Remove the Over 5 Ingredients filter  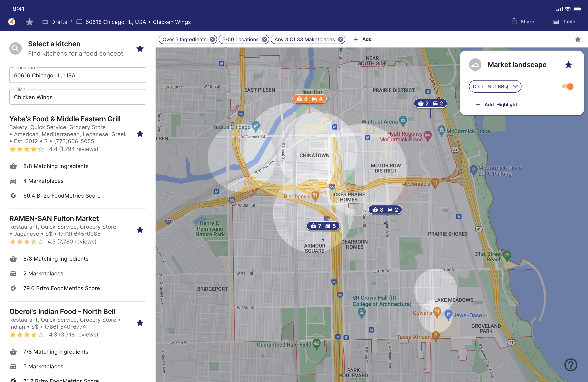coord(212,39)
